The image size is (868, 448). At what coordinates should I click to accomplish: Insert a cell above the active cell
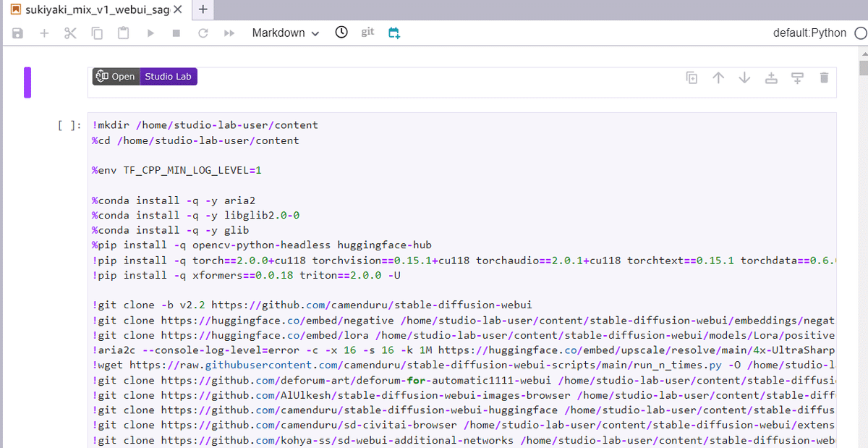(x=771, y=78)
